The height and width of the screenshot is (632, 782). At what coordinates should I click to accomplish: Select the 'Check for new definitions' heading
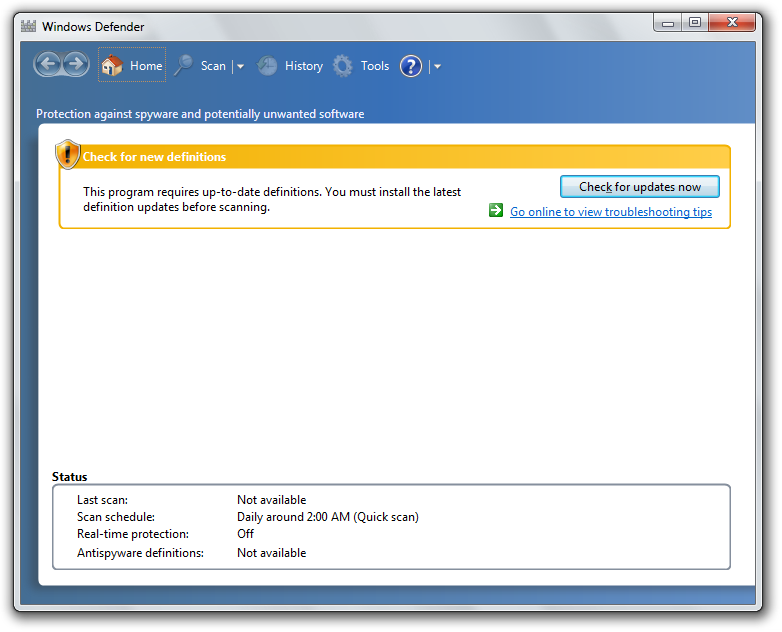click(154, 157)
